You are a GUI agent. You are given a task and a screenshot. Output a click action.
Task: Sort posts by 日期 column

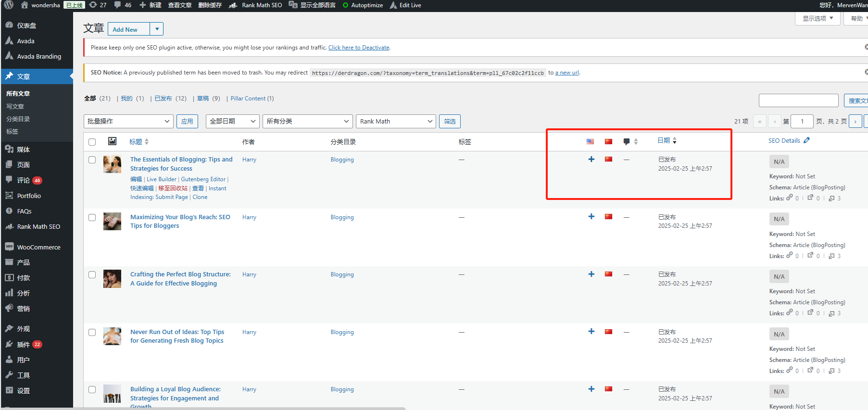pos(667,140)
